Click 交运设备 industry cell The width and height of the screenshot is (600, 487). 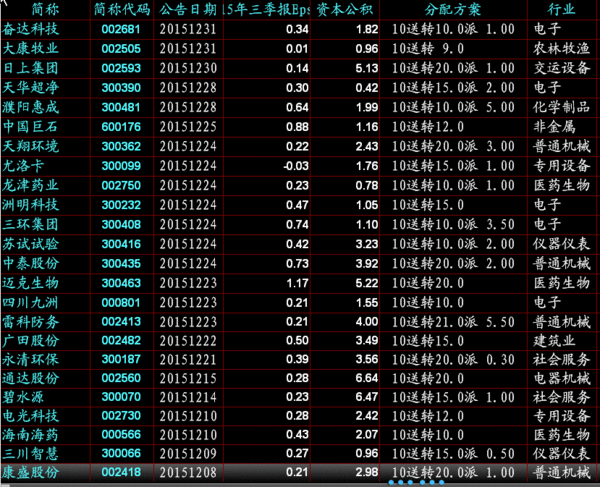561,68
